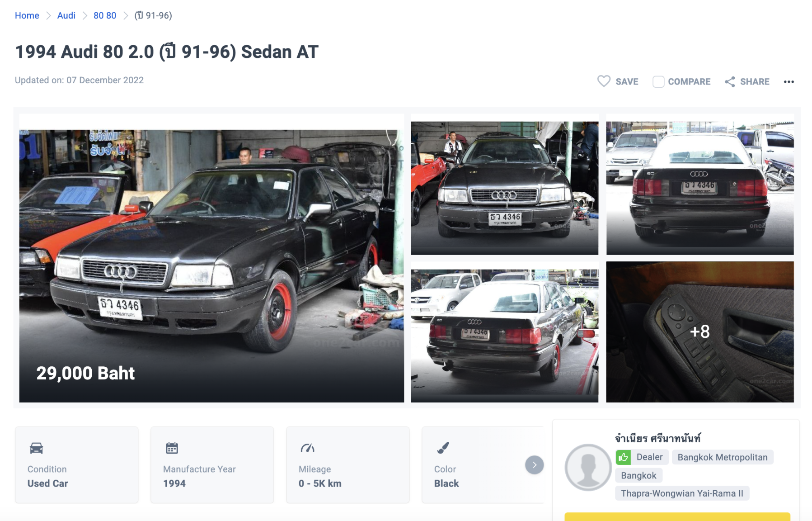Go to Home breadcrumb link
The image size is (812, 521).
tap(27, 15)
